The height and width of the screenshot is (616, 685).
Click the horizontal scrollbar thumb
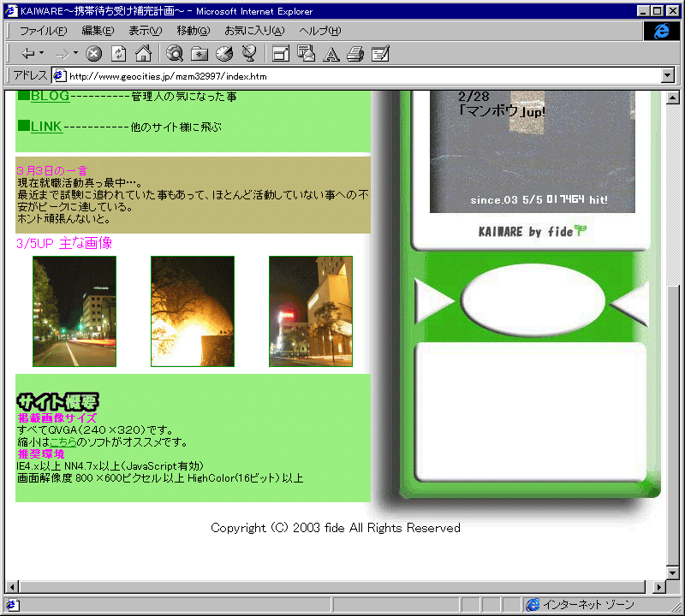click(x=332, y=587)
